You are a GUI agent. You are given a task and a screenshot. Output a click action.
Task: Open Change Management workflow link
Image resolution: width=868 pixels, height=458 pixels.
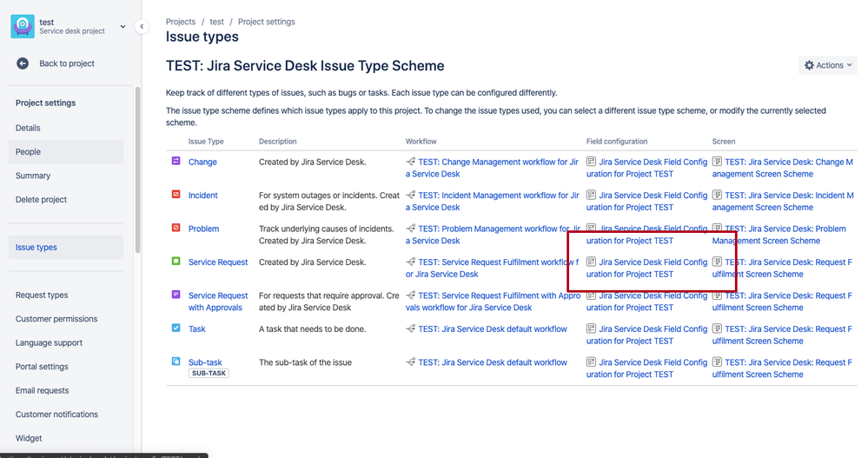pyautogui.click(x=492, y=168)
